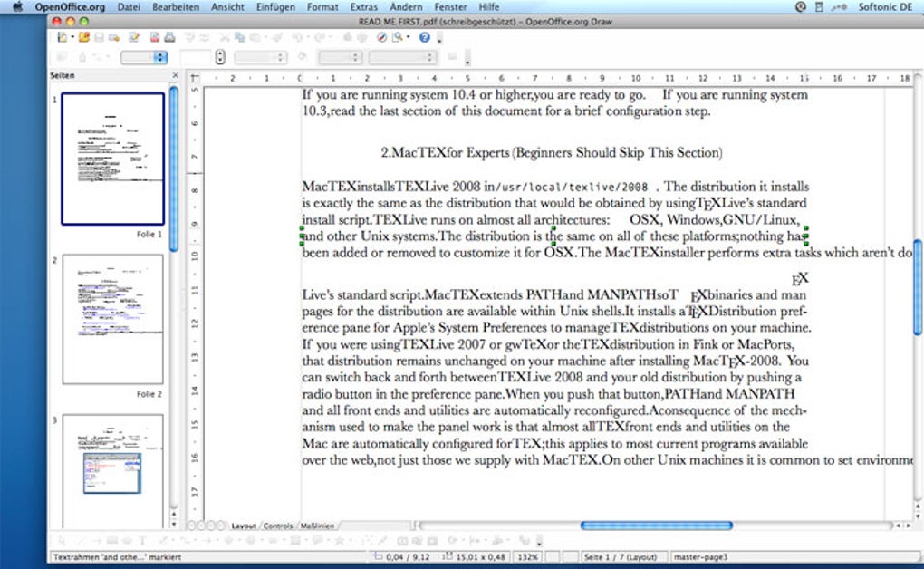Click the Copy icon
Image resolution: width=924 pixels, height=569 pixels.
(240, 37)
